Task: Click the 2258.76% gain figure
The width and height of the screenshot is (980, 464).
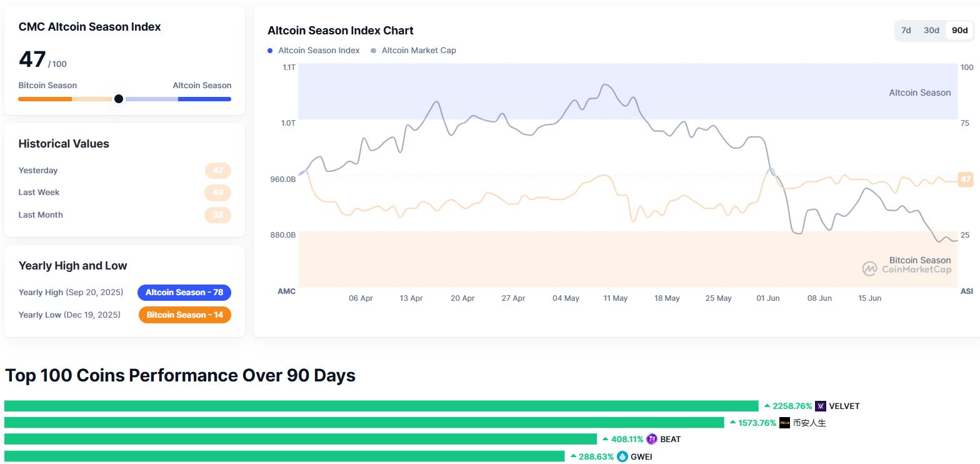Action: point(792,406)
